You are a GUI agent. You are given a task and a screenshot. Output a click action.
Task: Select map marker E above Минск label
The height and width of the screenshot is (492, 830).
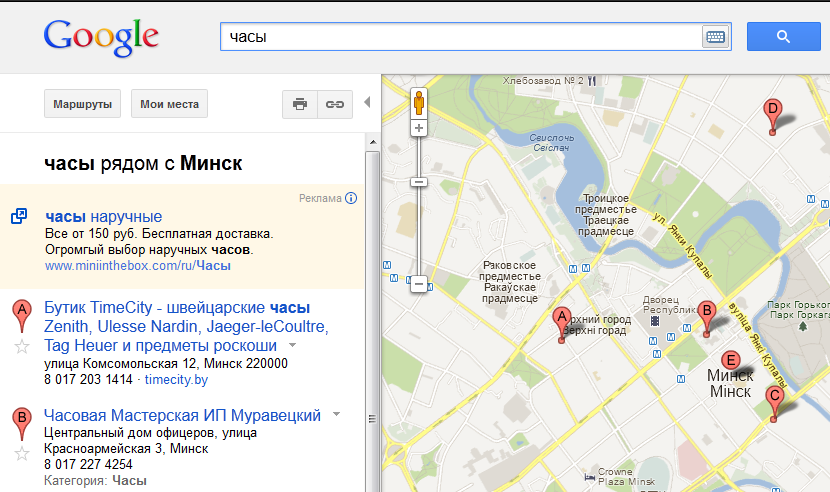tap(730, 361)
